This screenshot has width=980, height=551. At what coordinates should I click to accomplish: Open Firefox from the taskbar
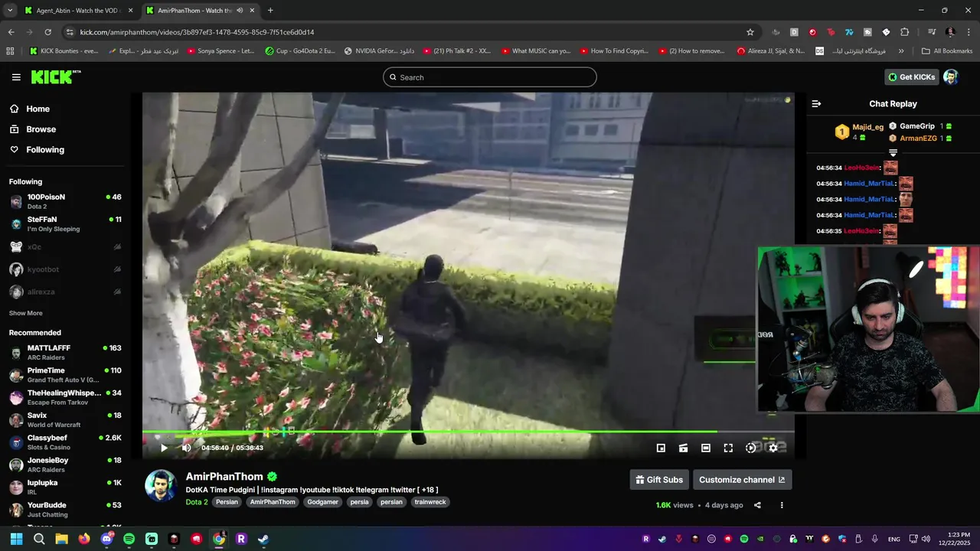tap(84, 539)
